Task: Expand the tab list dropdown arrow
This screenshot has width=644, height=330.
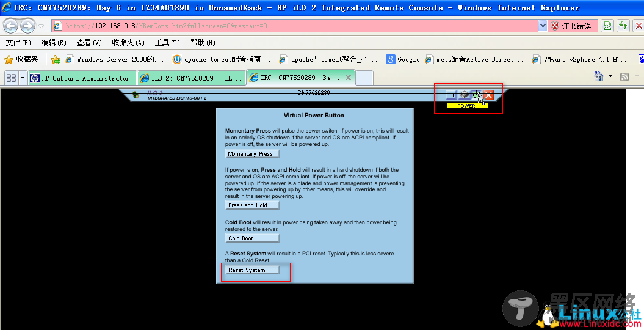Action: [23, 78]
